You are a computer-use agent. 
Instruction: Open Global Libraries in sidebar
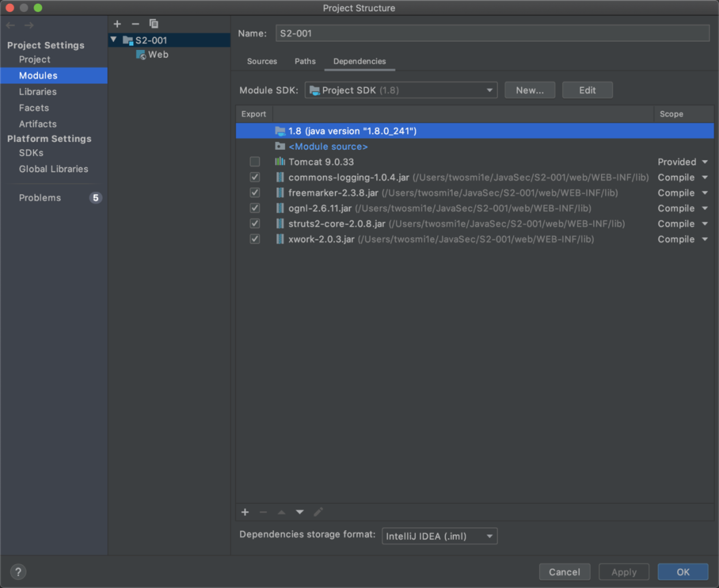(x=53, y=168)
